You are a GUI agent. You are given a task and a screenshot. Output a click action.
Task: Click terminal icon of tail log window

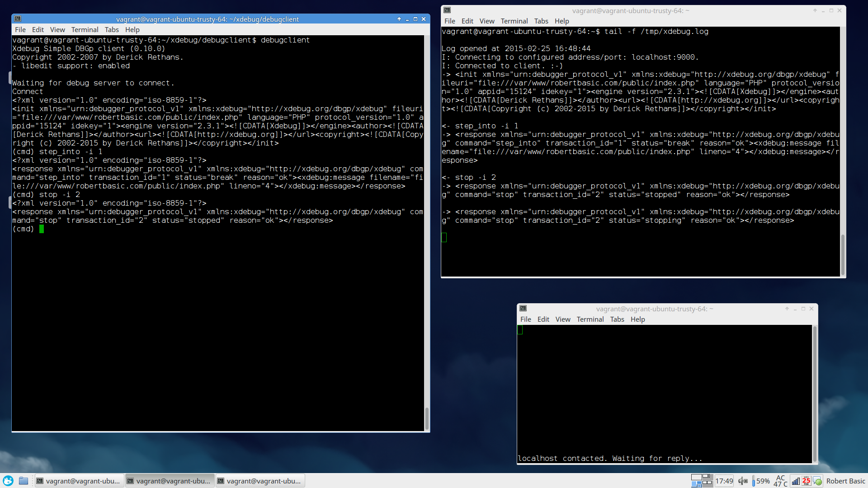tap(447, 10)
